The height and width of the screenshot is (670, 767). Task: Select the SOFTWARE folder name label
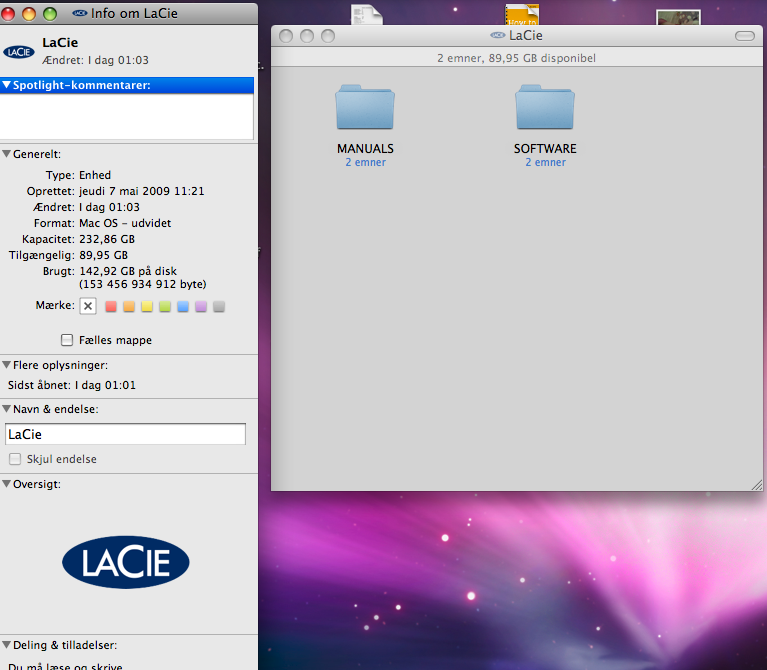[545, 148]
